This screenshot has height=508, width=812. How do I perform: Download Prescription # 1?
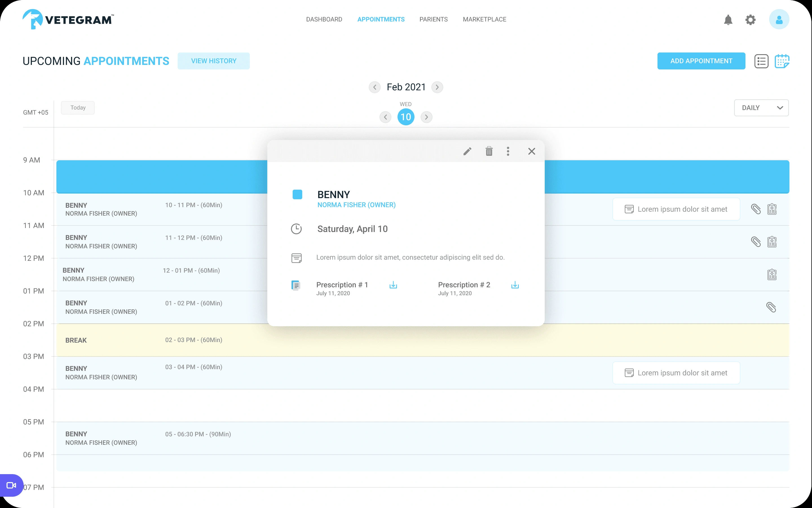coord(393,285)
